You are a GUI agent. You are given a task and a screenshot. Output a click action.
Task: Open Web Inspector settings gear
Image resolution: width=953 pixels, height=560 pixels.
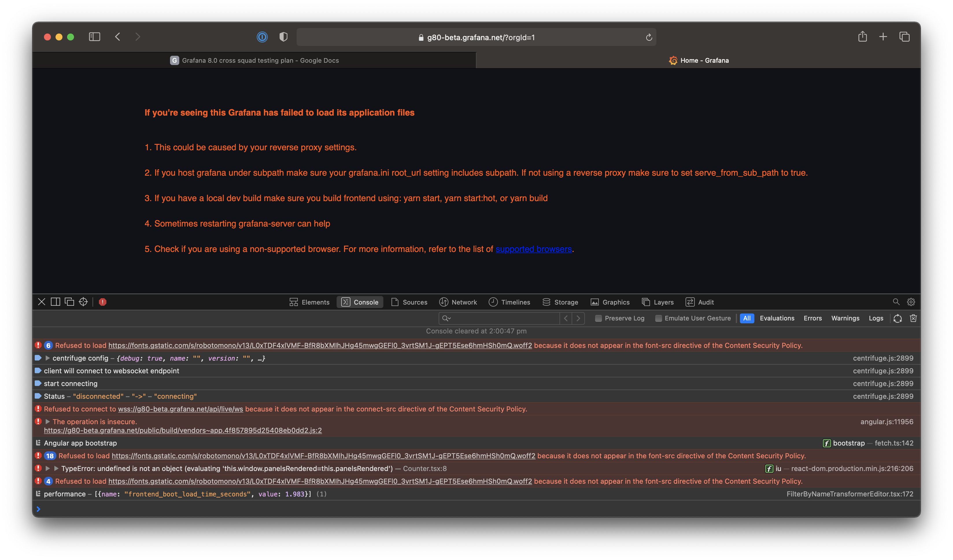(x=911, y=302)
